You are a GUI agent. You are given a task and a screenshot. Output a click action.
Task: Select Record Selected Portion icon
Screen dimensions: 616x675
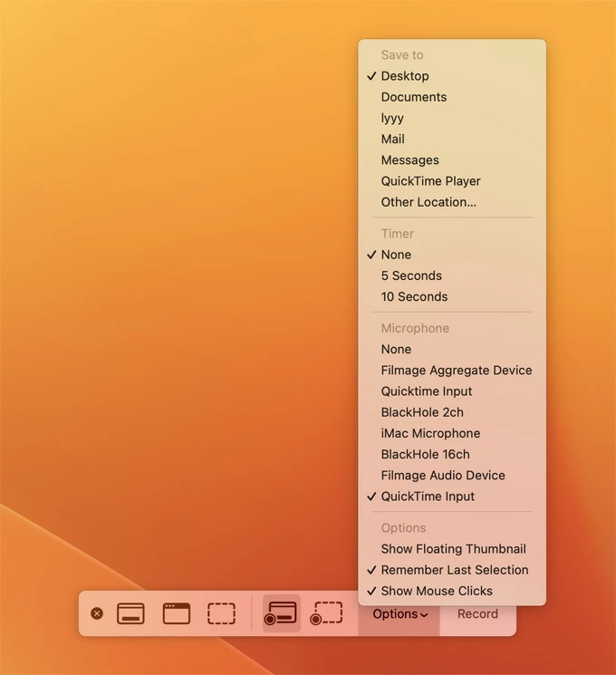(327, 613)
